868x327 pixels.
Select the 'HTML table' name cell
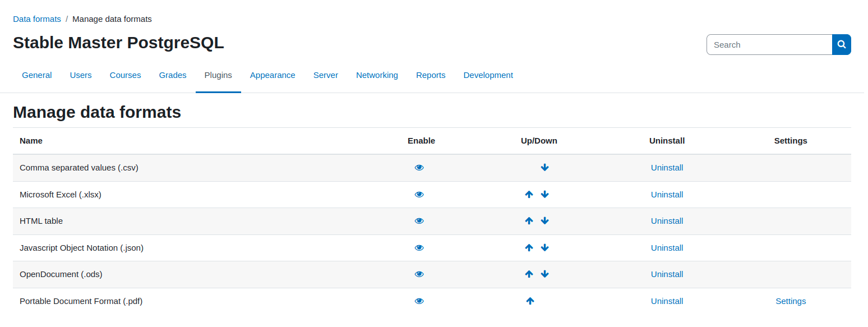(x=41, y=221)
